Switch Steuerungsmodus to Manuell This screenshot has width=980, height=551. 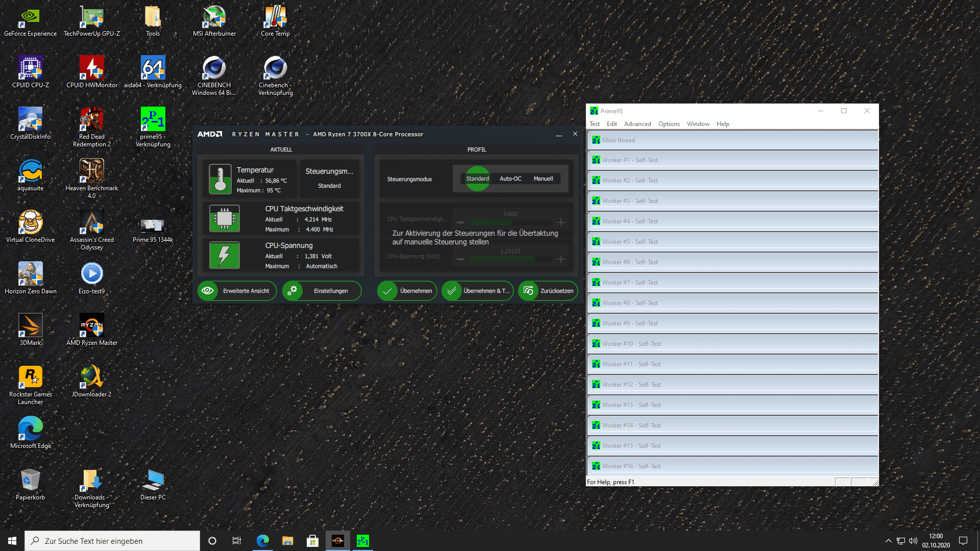point(543,179)
